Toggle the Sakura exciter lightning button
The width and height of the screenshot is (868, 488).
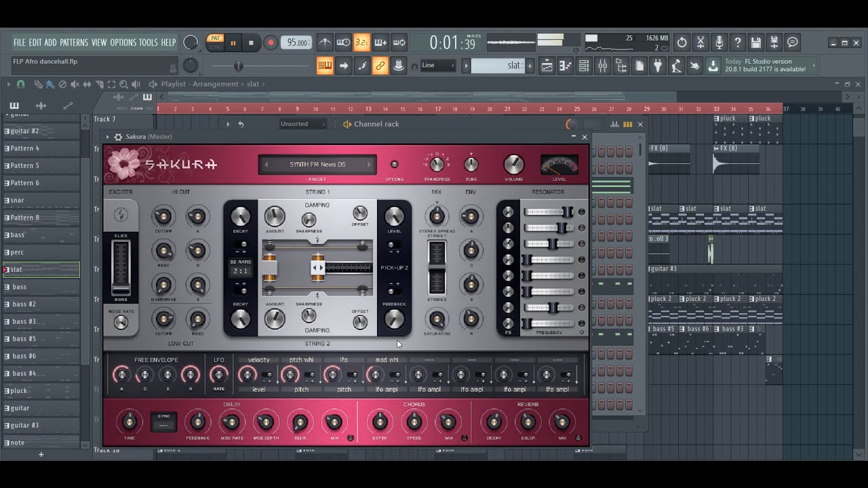click(x=121, y=216)
